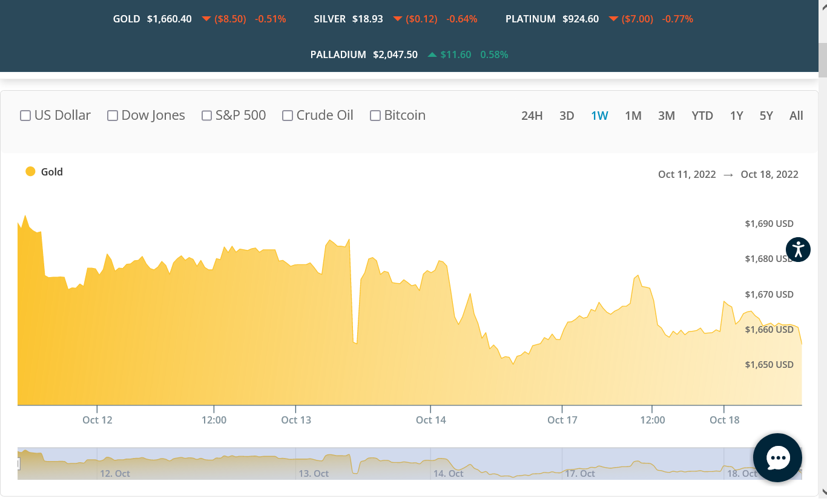Click the Oct 14 axis label
Image resolution: width=827 pixels, height=504 pixels.
[431, 420]
